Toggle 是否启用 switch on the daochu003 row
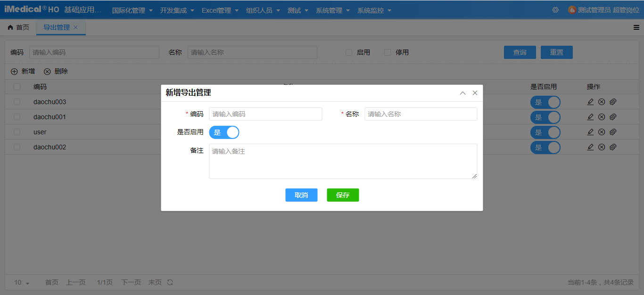This screenshot has height=295, width=644. [545, 102]
